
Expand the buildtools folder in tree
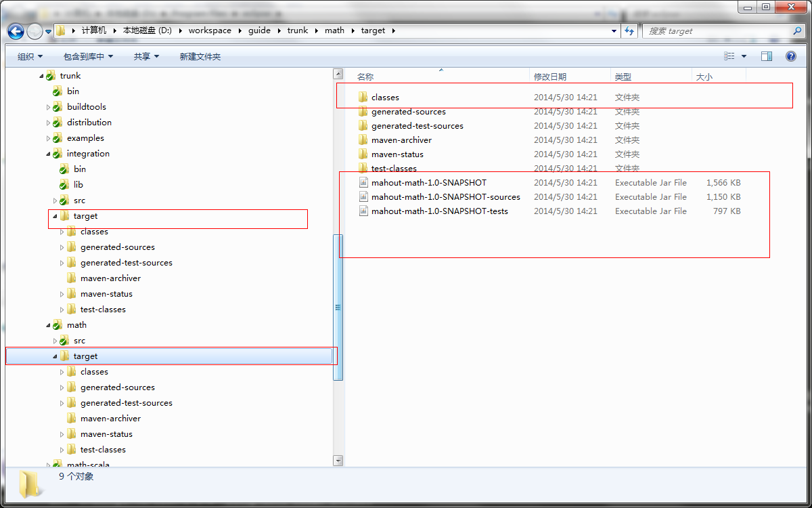coord(49,107)
